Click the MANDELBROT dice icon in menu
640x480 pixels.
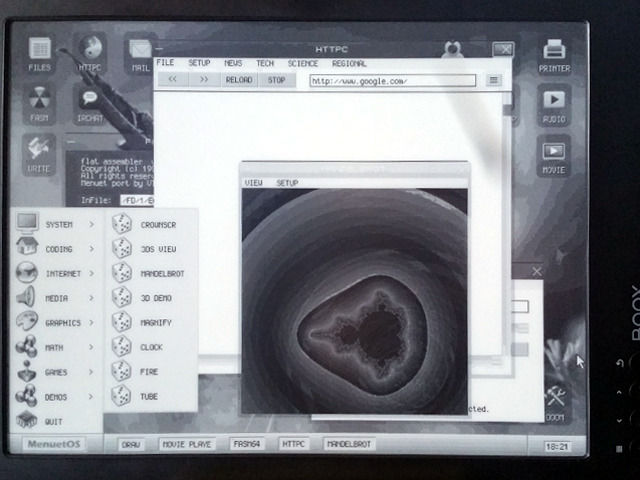122,273
